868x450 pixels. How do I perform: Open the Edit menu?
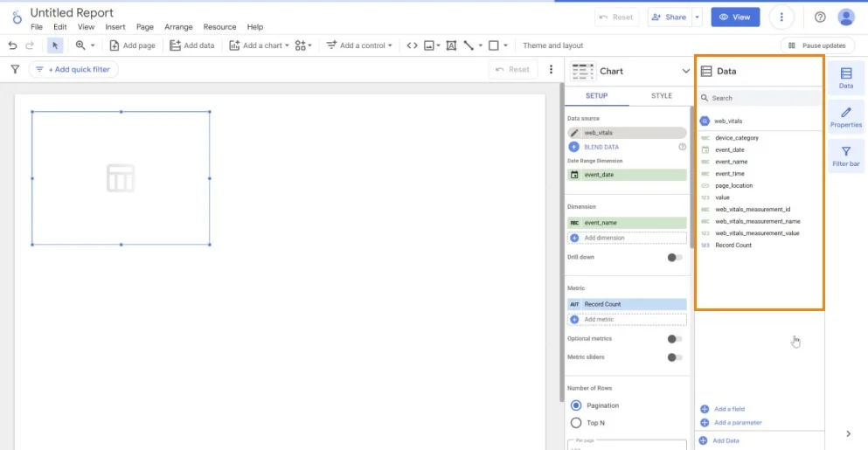tap(59, 26)
